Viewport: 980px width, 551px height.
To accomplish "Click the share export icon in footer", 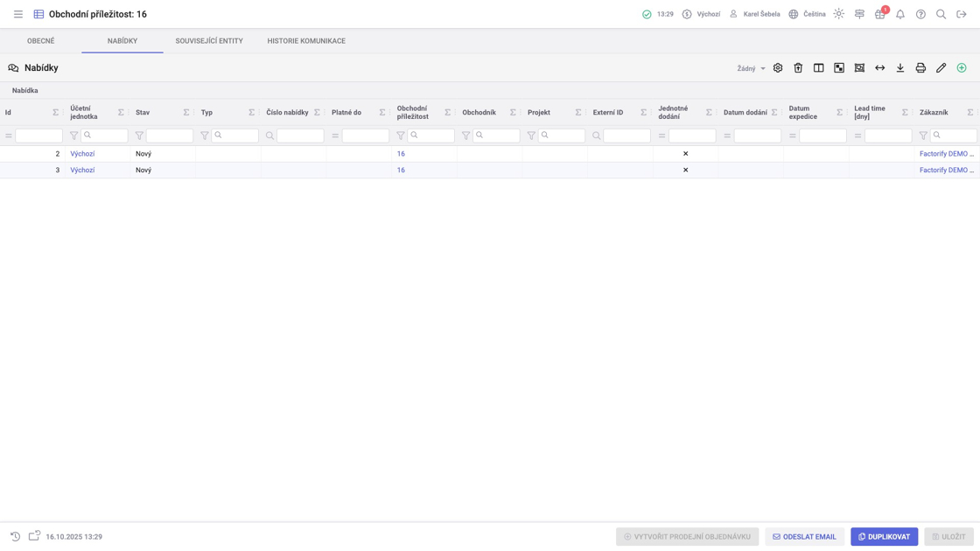I will point(34,535).
